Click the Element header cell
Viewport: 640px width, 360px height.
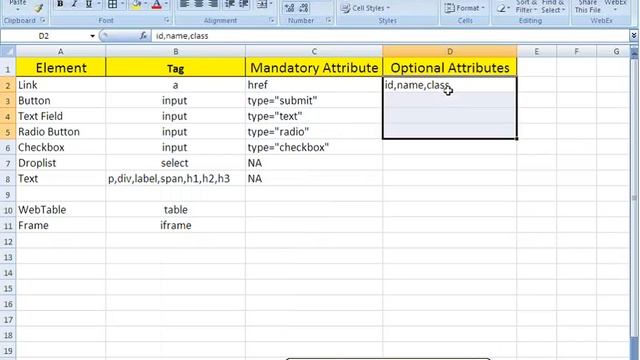tap(60, 67)
